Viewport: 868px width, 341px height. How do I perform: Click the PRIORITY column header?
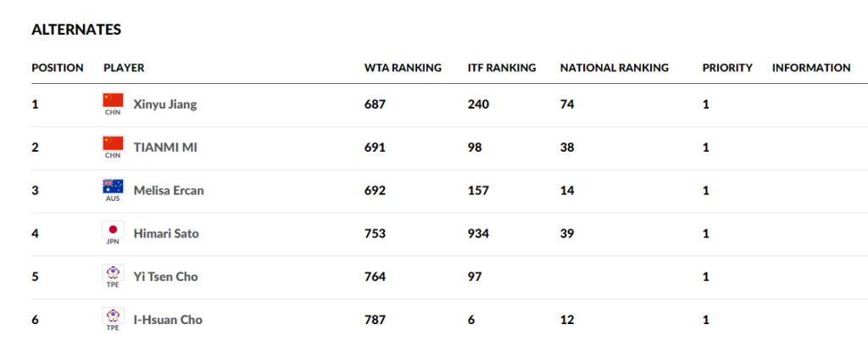727,68
